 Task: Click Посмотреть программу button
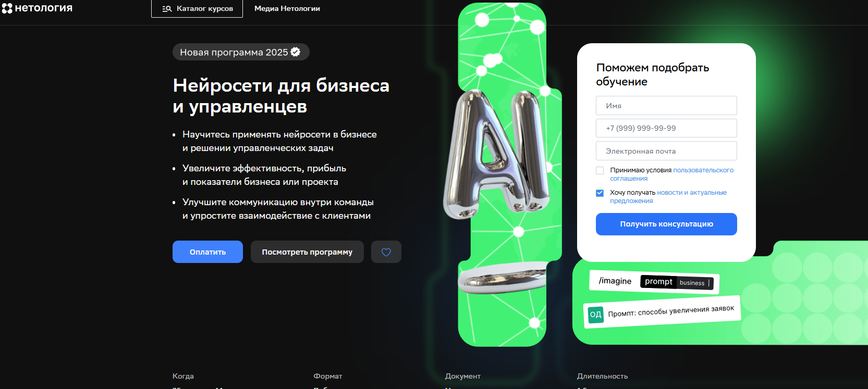point(307,252)
